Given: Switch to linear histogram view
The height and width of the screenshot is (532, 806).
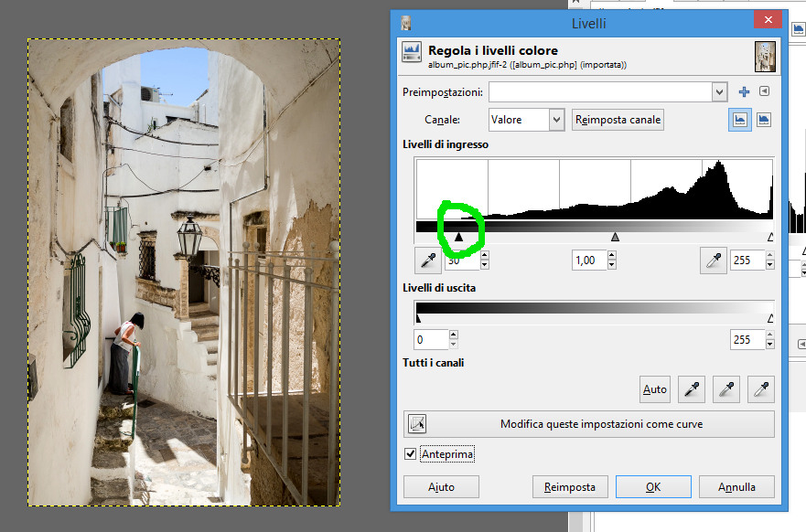Looking at the screenshot, I should tap(740, 120).
